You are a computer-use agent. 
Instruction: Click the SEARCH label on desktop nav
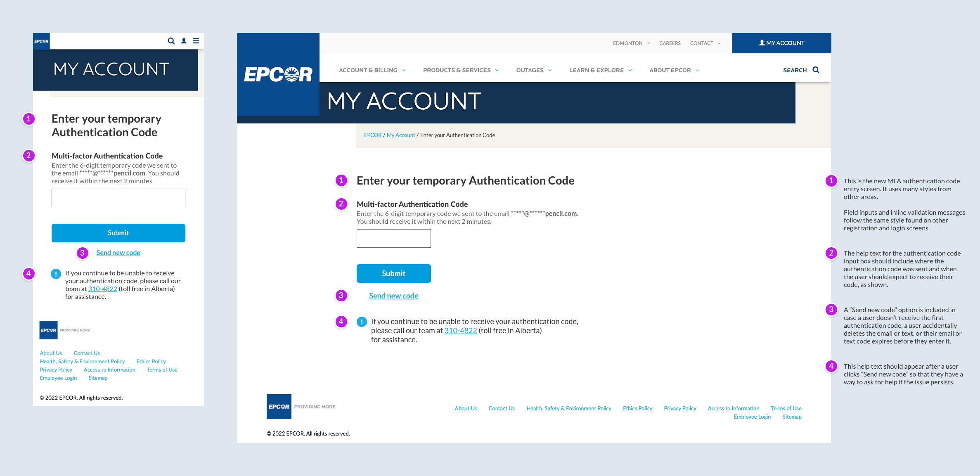click(x=795, y=70)
